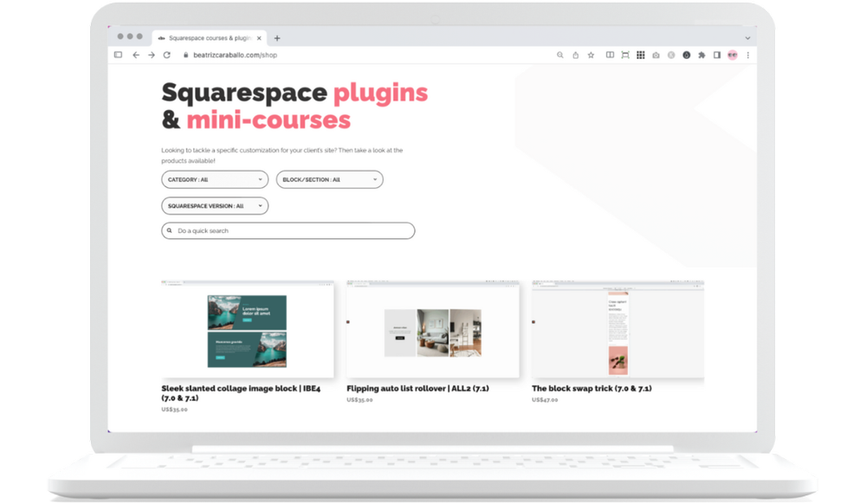This screenshot has height=504, width=866.
Task: Open the pink profile avatar
Action: [x=733, y=55]
